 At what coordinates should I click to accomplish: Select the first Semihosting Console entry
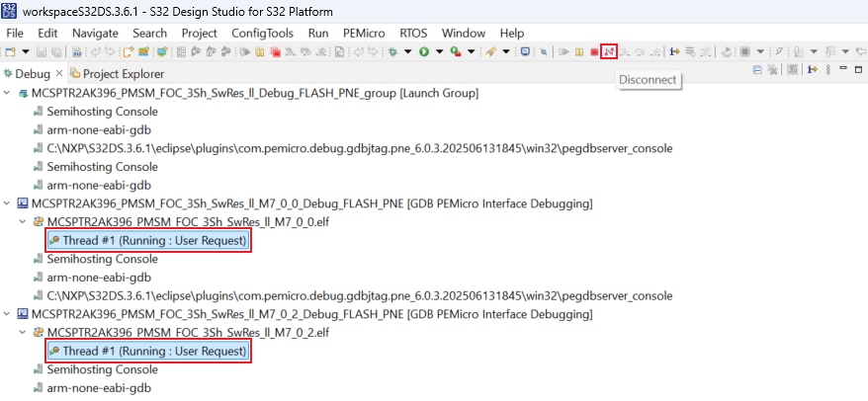point(102,112)
